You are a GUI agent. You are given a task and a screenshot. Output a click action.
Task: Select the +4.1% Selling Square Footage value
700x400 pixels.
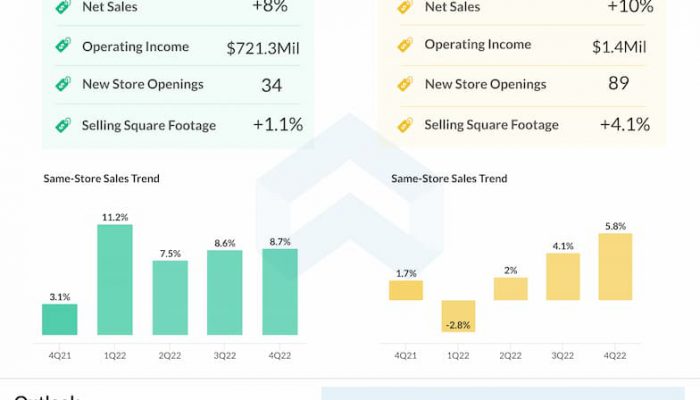(x=625, y=125)
